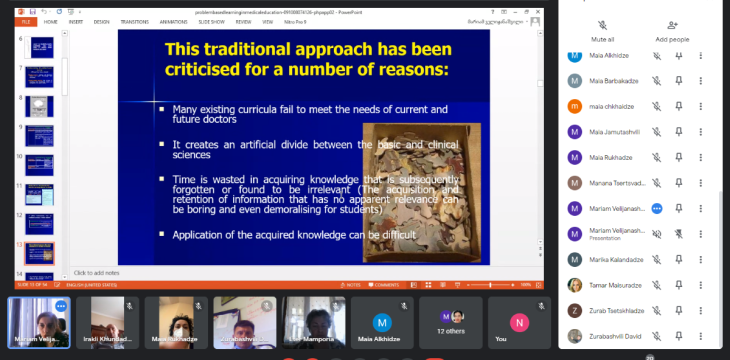Open the SLIDE SHOW ribbon tab
Screen dimensions: 730x360
click(212, 22)
